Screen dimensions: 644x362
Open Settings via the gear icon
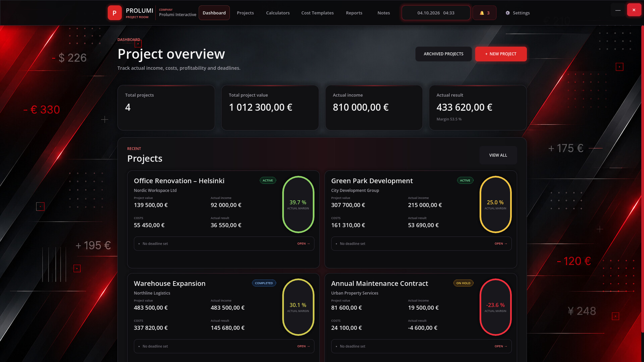point(507,13)
